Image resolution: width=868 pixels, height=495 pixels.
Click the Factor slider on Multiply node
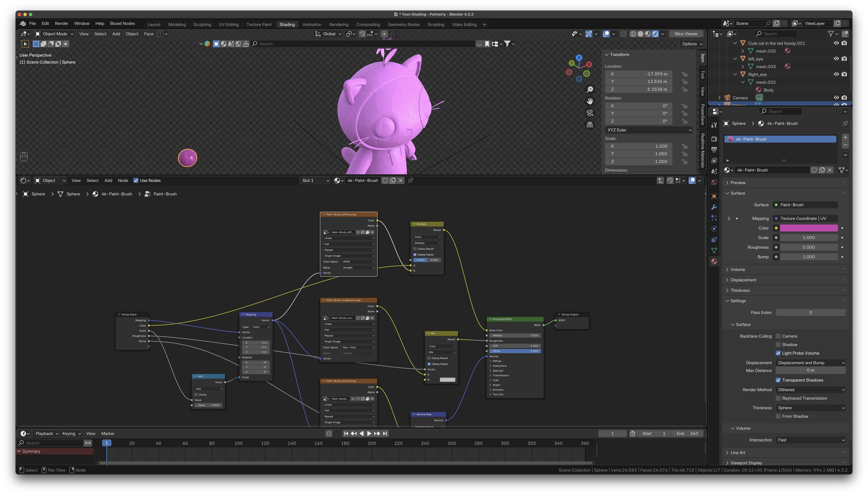(427, 260)
